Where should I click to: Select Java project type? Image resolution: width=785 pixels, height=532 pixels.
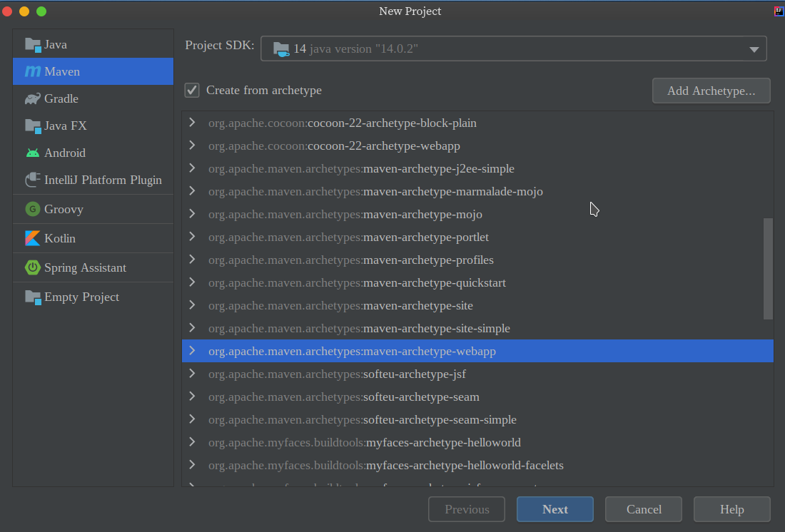tap(93, 44)
